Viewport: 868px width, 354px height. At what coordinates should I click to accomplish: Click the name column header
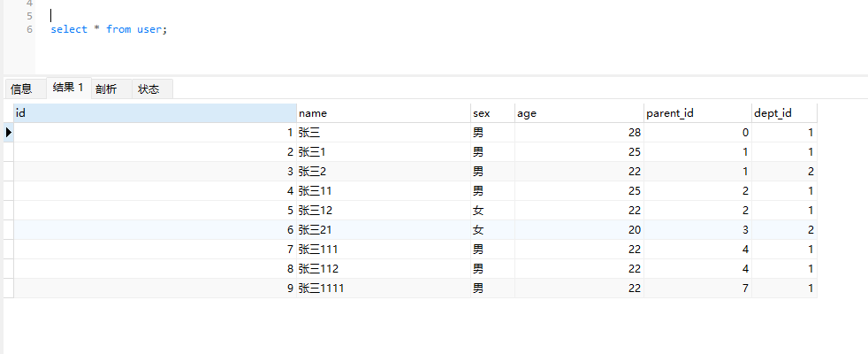coord(384,113)
